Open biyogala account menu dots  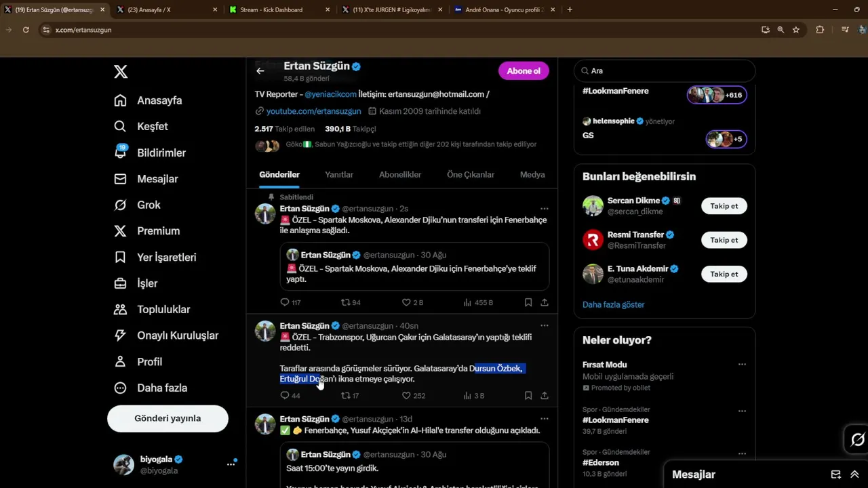(x=231, y=464)
